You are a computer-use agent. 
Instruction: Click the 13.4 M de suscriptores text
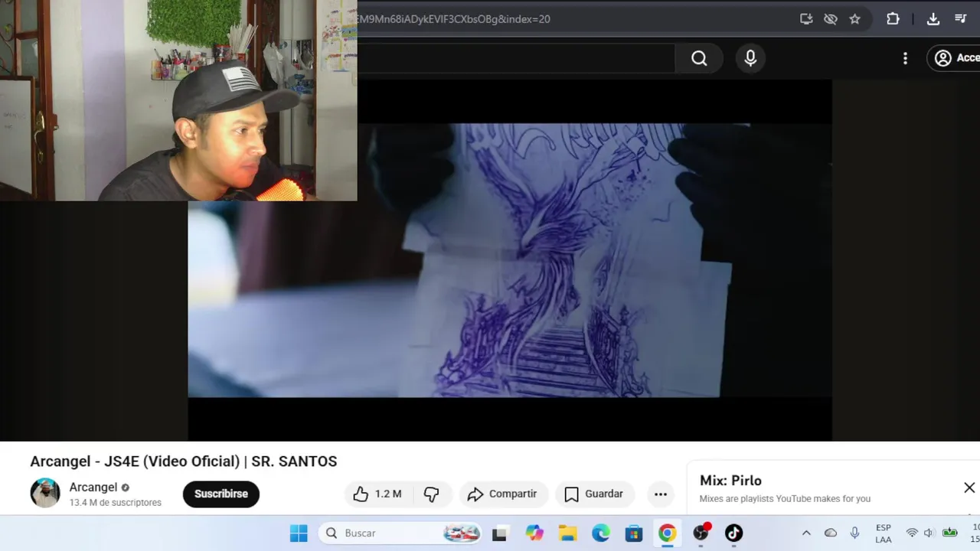116,503
